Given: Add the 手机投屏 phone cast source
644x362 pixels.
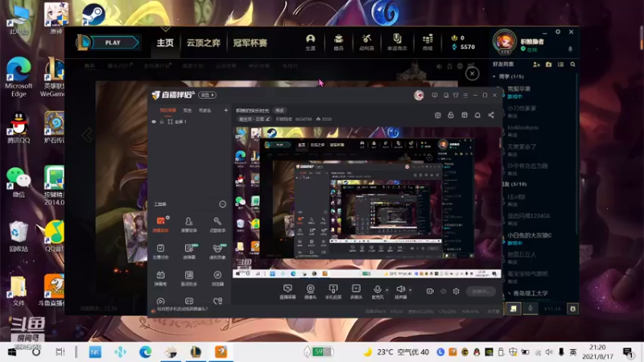Looking at the screenshot, I should (x=333, y=291).
